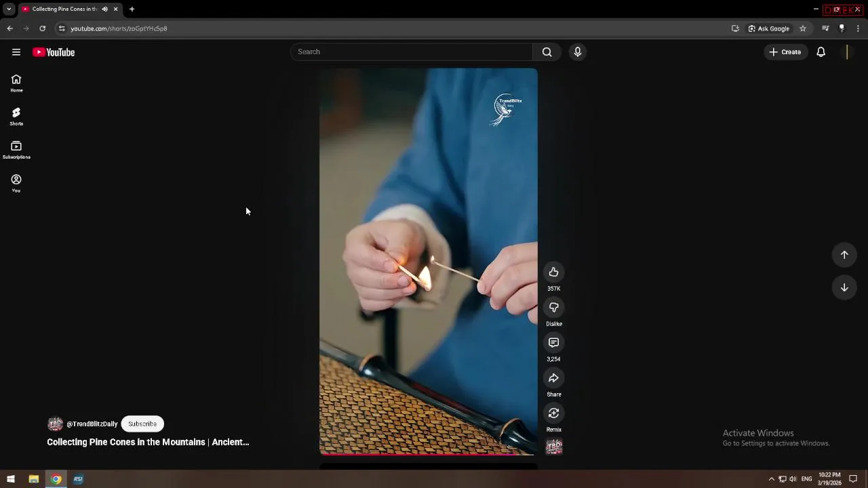Select the Collecting Pine Cones tab

65,9
